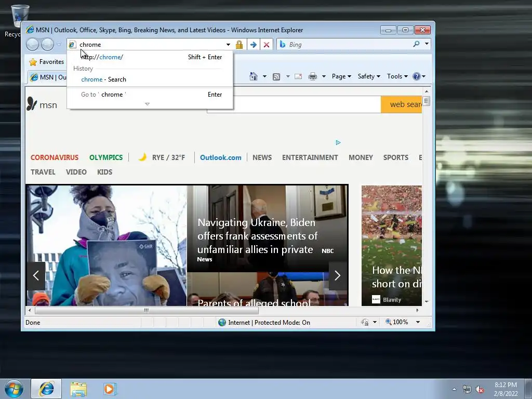Screen dimensions: 532x399
Task: Expand the Home button dropdown arrow
Action: pyautogui.click(x=264, y=76)
